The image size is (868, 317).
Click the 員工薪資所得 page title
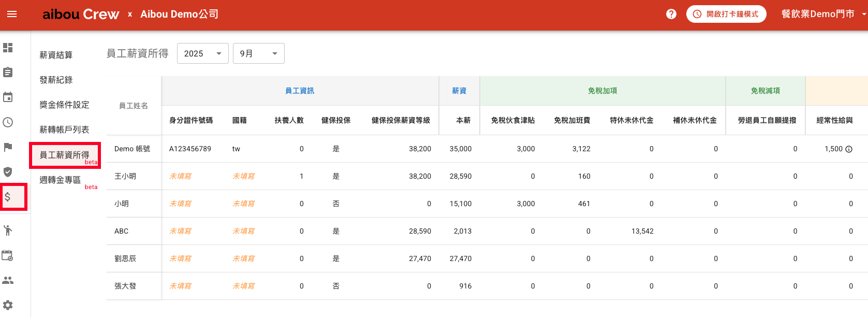click(137, 53)
